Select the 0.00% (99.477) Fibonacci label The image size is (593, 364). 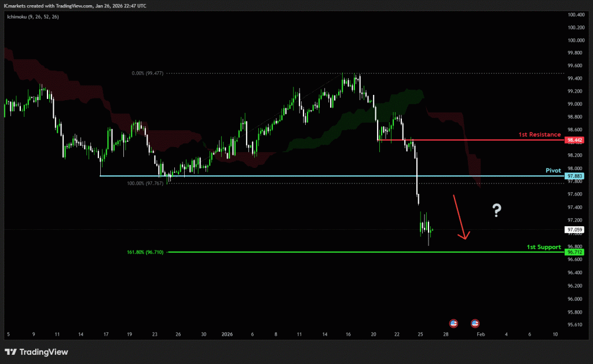click(148, 73)
